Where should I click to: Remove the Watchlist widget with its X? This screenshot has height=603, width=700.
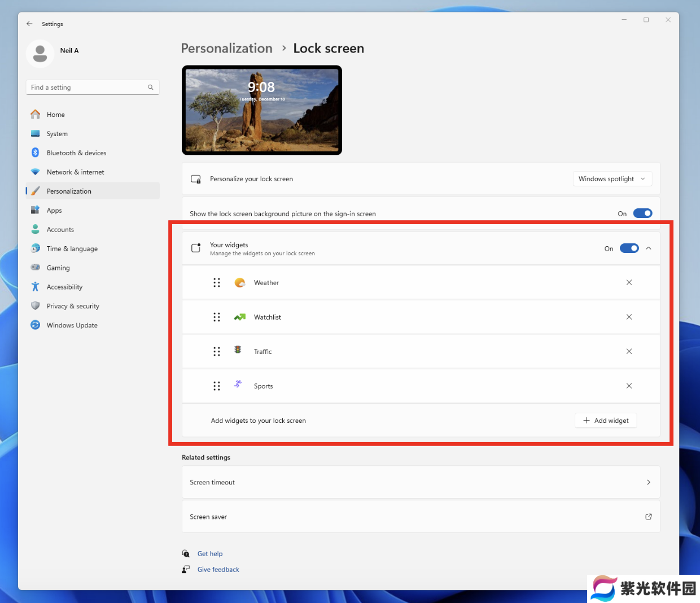(629, 317)
